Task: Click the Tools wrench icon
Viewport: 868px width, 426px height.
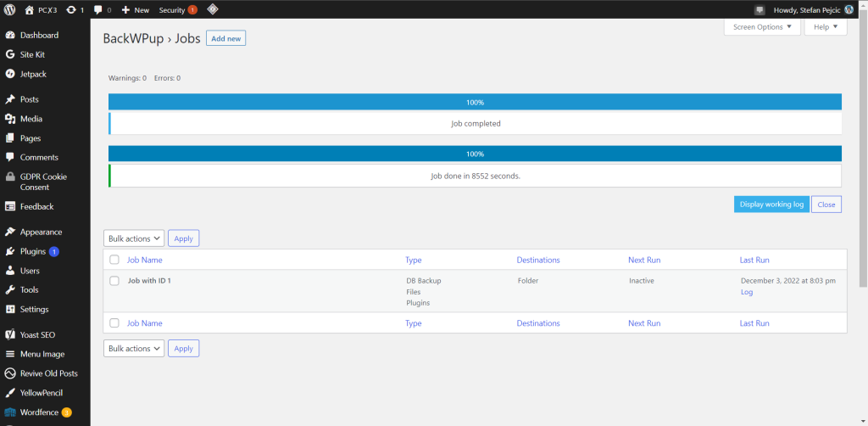Action: click(x=10, y=289)
